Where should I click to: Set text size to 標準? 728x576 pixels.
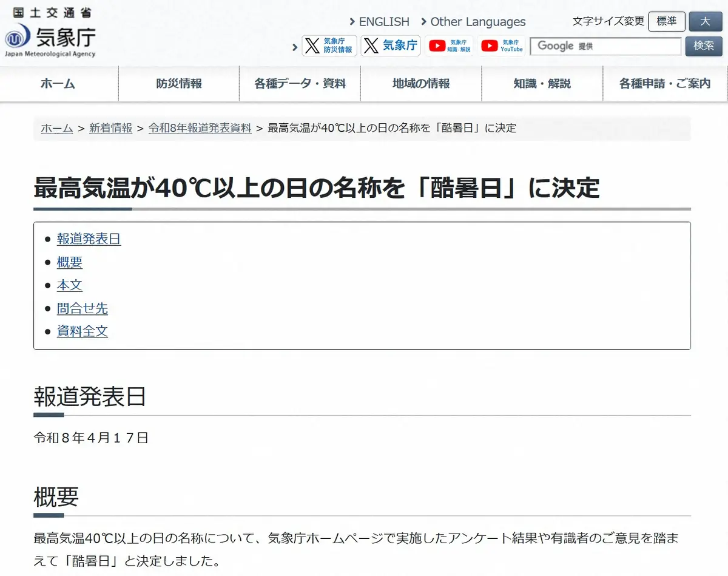pyautogui.click(x=666, y=21)
